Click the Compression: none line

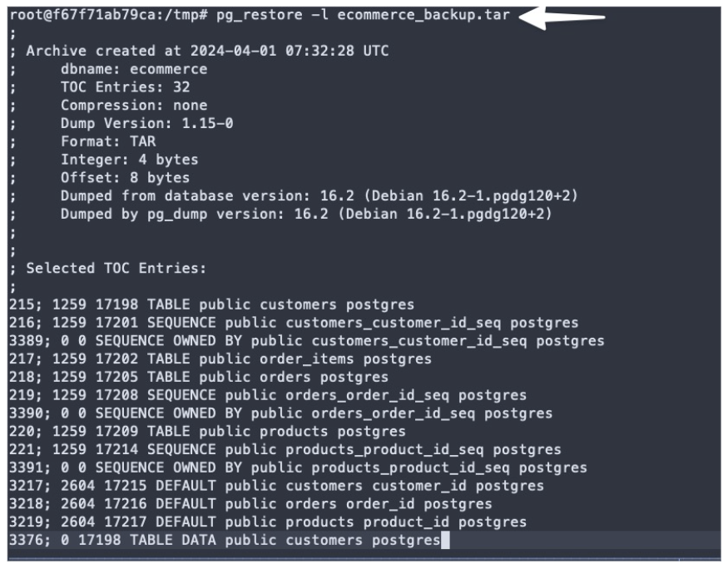pos(134,106)
